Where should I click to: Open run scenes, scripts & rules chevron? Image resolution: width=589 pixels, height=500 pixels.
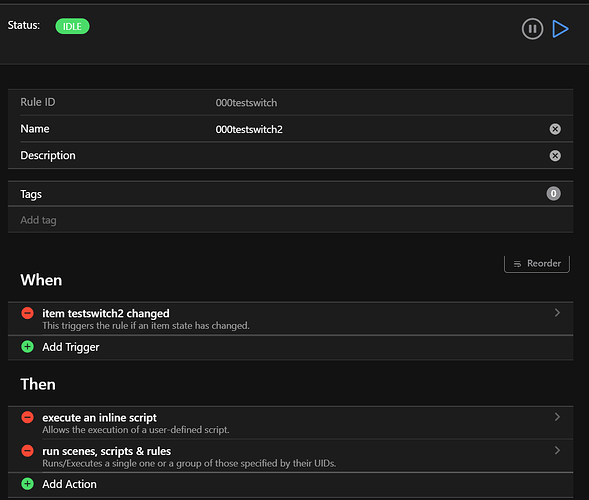point(557,450)
